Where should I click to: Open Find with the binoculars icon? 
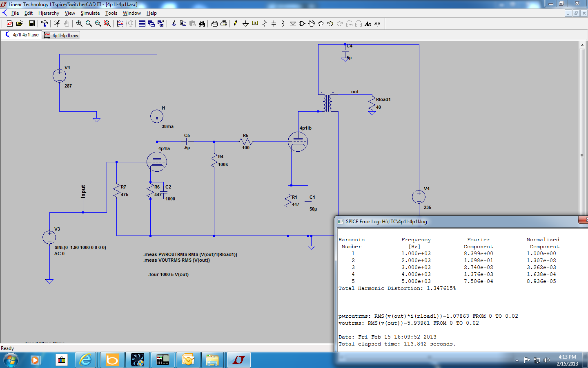[202, 24]
